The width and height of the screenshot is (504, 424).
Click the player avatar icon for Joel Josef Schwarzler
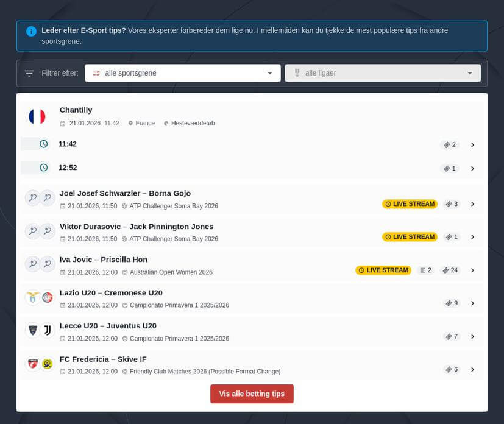[x=33, y=198]
